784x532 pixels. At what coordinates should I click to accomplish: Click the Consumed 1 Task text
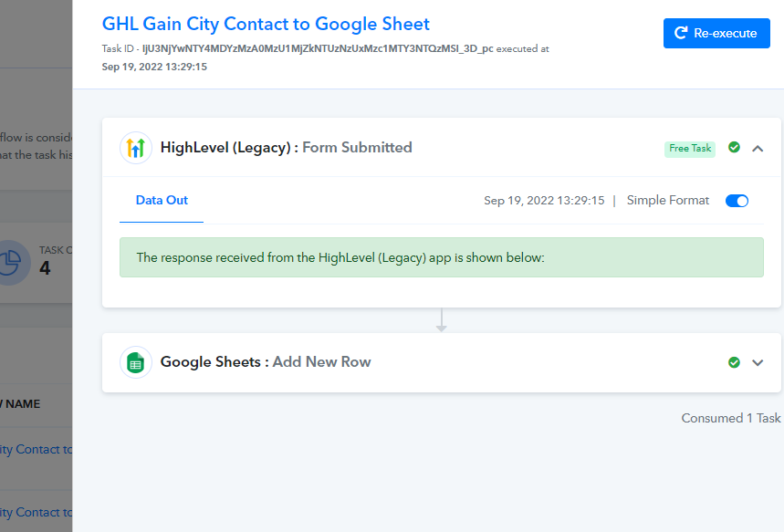pyautogui.click(x=731, y=418)
